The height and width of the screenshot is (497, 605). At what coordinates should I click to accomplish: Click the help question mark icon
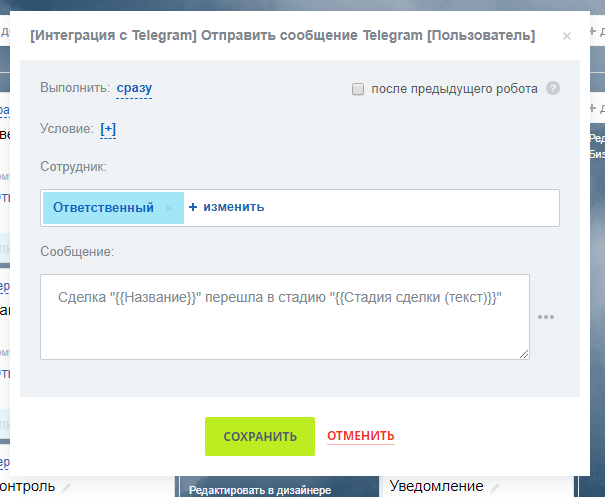(x=553, y=88)
